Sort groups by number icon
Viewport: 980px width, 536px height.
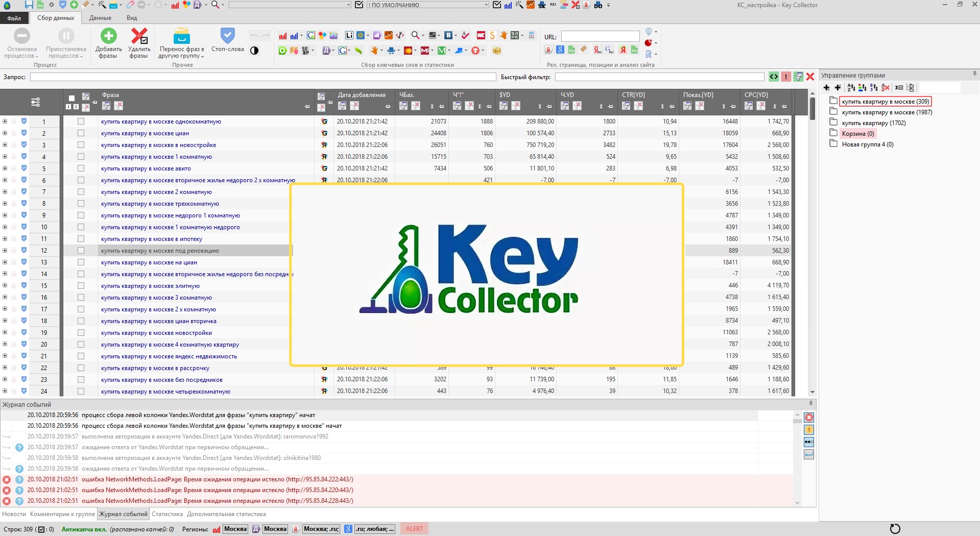pos(874,88)
